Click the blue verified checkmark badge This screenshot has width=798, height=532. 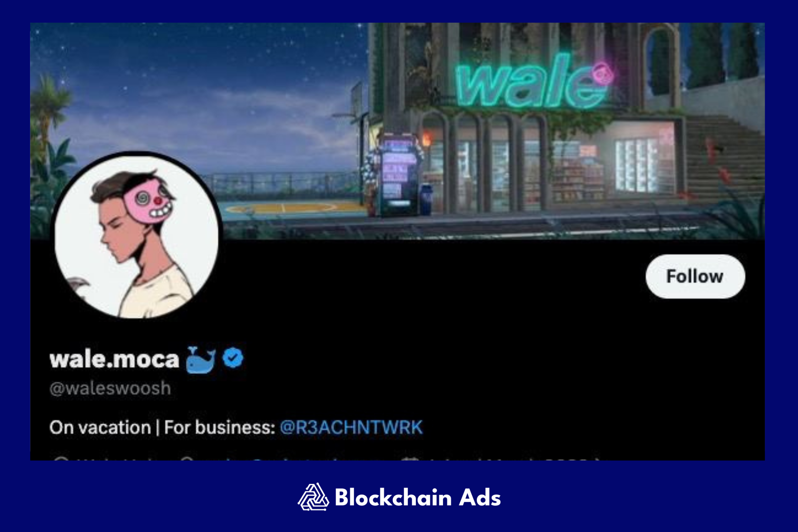233,358
